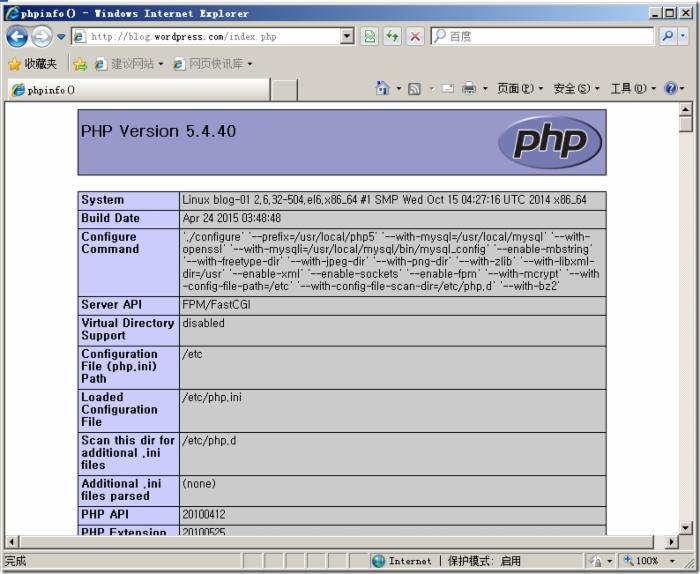Viewport: 700px width, 574px height.
Task: Open the 工具 (Tools) menu
Action: (632, 89)
